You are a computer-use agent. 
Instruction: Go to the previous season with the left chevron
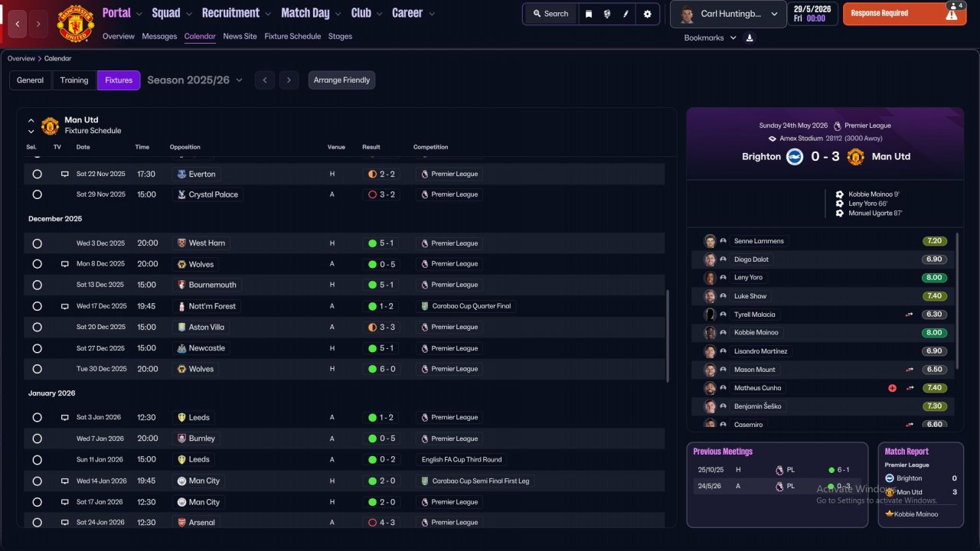click(x=264, y=80)
